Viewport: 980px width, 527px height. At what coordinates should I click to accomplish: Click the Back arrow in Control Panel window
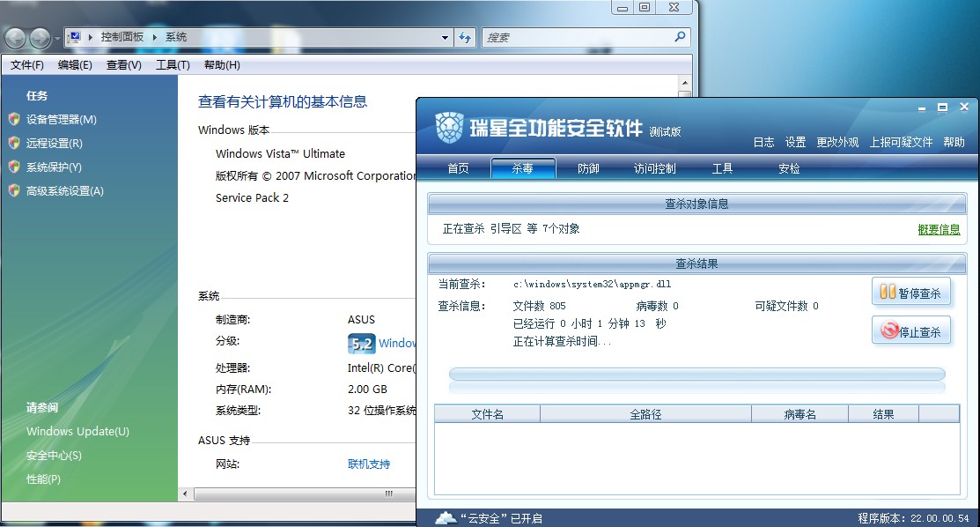click(16, 38)
